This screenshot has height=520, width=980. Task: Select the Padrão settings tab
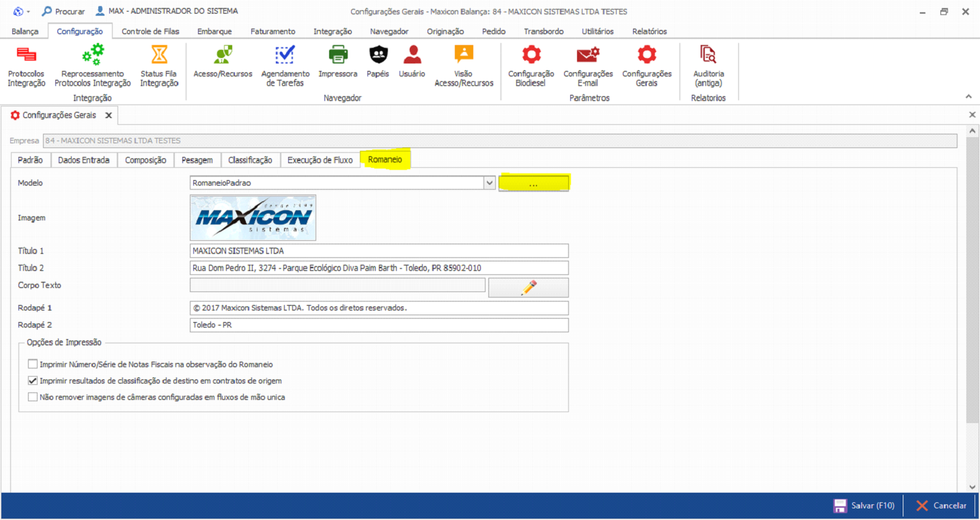[x=30, y=160]
